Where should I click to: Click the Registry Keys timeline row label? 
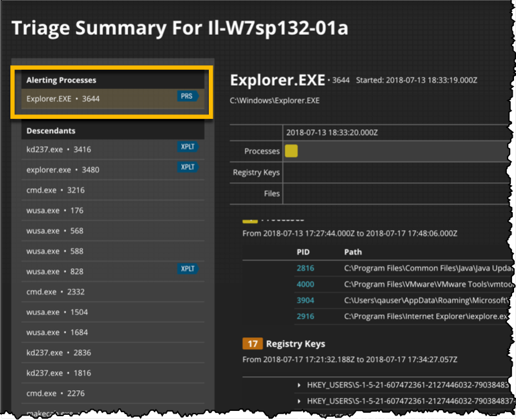pyautogui.click(x=256, y=173)
